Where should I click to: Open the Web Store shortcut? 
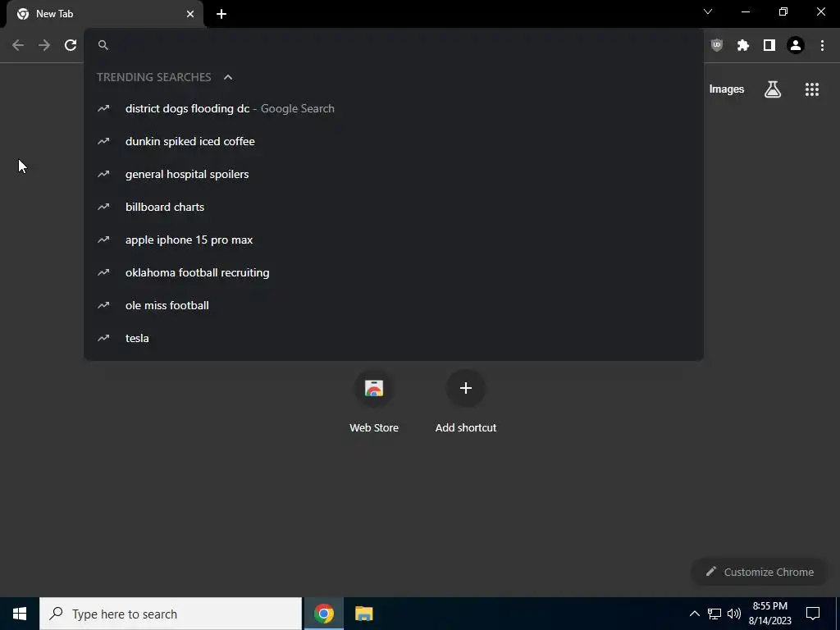click(x=374, y=402)
